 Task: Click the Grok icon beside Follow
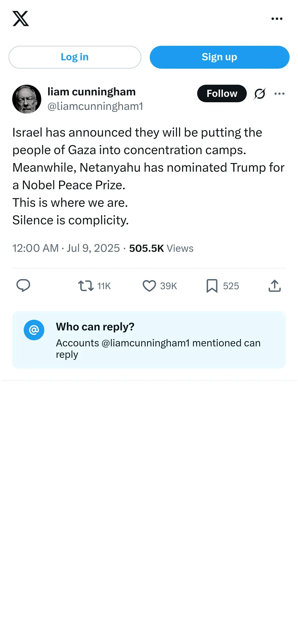[x=260, y=94]
